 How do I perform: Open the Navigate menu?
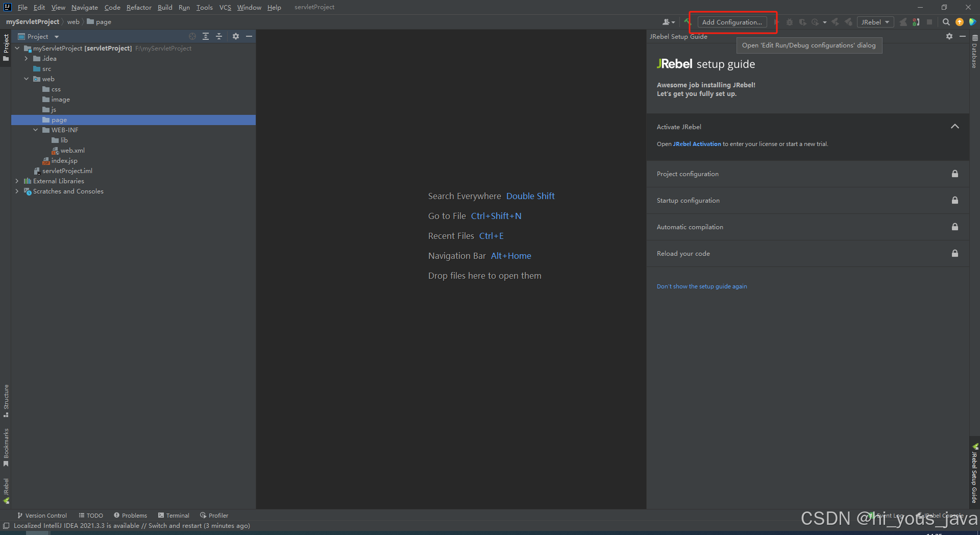85,7
